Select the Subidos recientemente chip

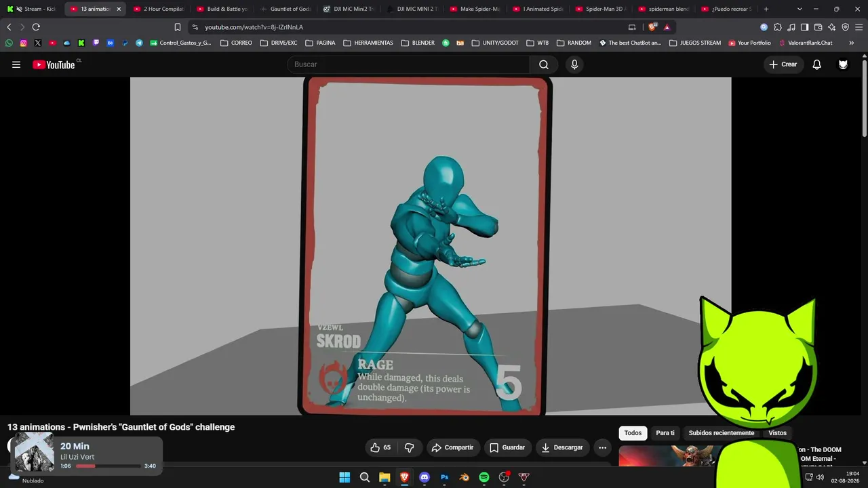(722, 433)
